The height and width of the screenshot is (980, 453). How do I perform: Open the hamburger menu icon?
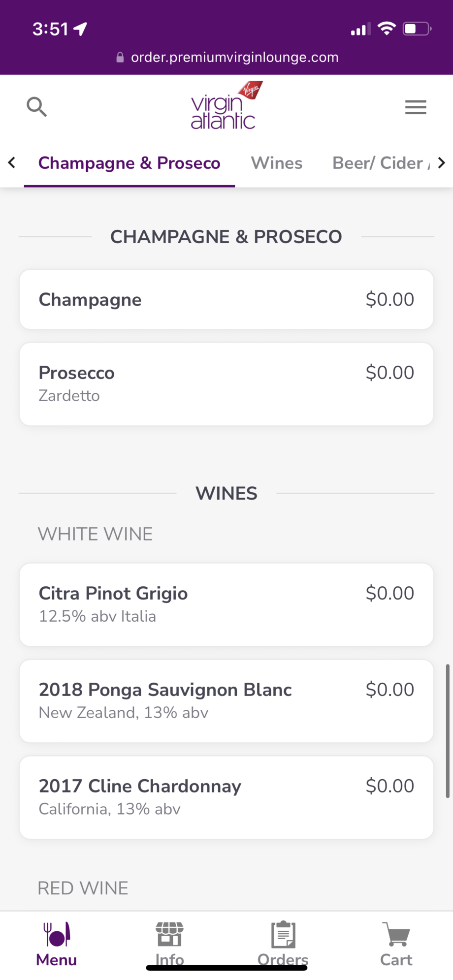[416, 107]
